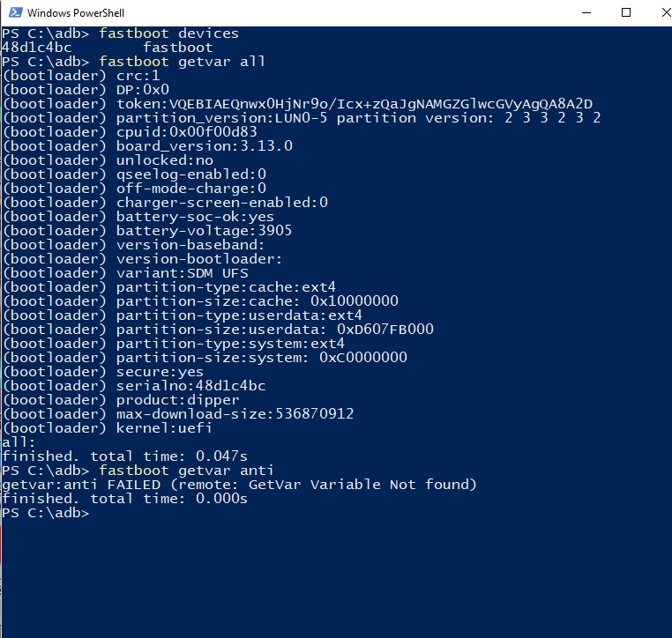Click the last empty PS C:\adb> prompt
This screenshot has width=672, height=638.
pos(46,513)
